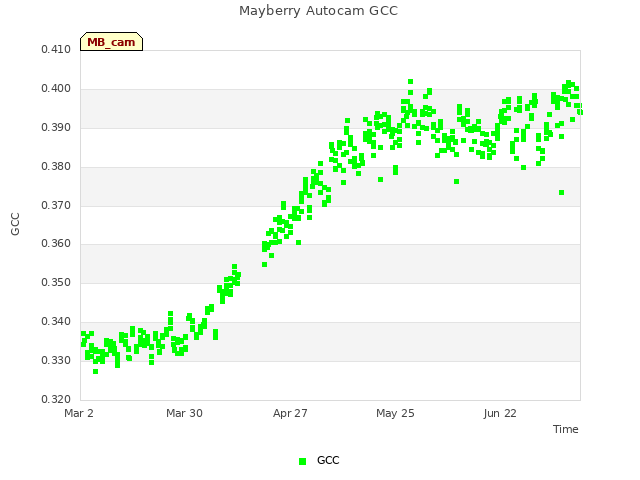The image size is (640, 480).
Task: Click the Mar 2 x-axis label
Action: (x=79, y=413)
